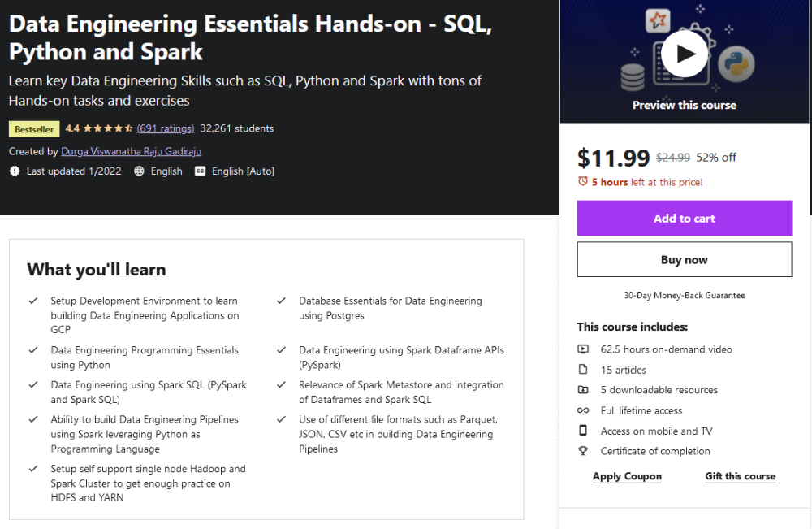Click the Bestseller badge
This screenshot has width=812, height=529.
(34, 129)
